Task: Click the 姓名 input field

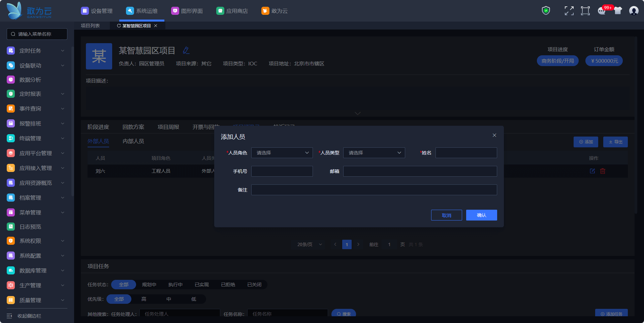Action: point(466,153)
